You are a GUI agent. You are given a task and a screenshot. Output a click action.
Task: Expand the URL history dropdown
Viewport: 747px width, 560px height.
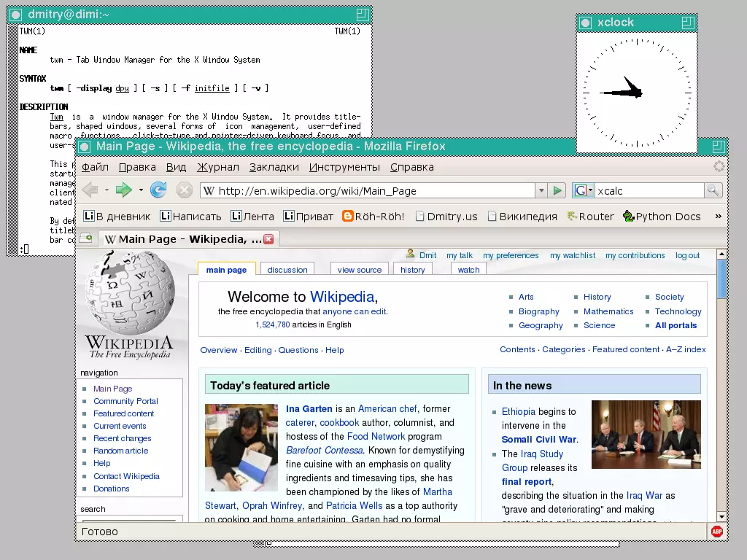pos(541,190)
